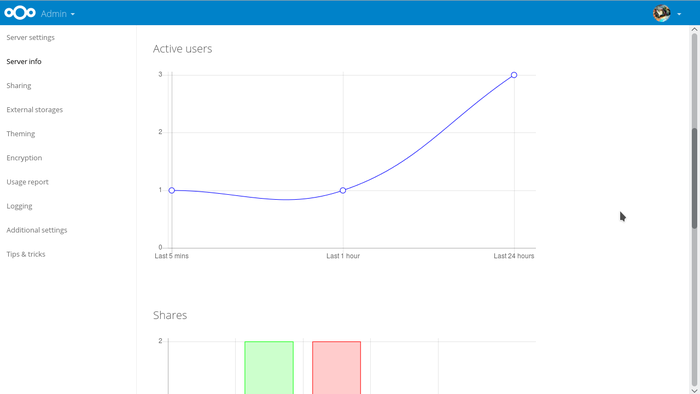
Task: Go to Sharing settings
Action: pos(19,86)
